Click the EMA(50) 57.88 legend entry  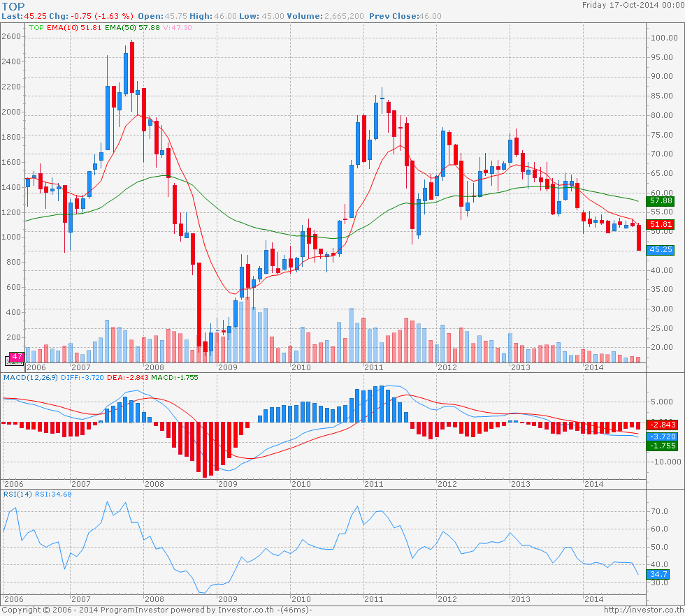[x=132, y=27]
